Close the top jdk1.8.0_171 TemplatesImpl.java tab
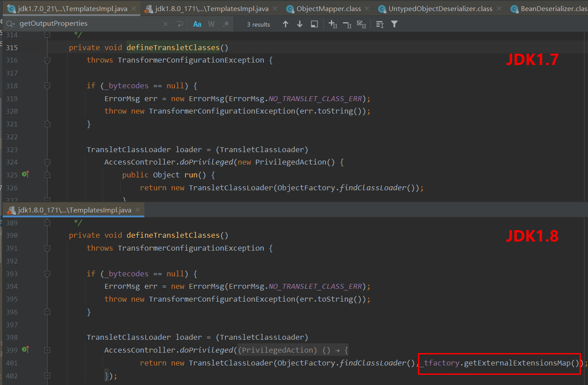The image size is (588, 385). 275,9
